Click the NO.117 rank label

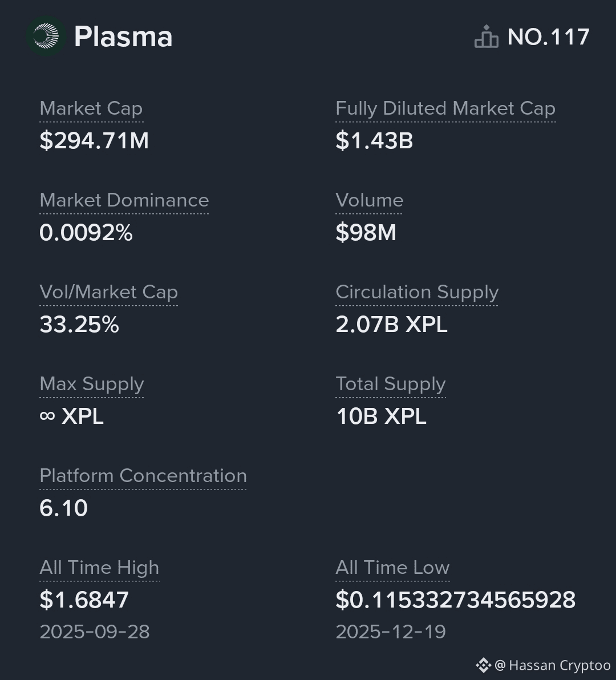(x=548, y=37)
